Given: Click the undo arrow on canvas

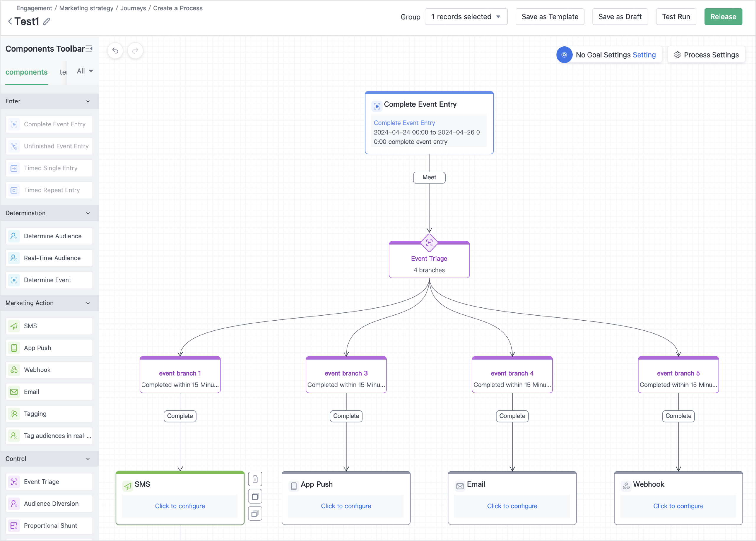Looking at the screenshot, I should pos(115,51).
